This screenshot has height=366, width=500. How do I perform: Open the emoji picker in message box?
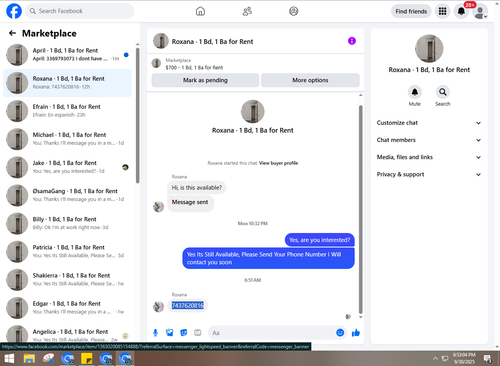[x=340, y=333]
